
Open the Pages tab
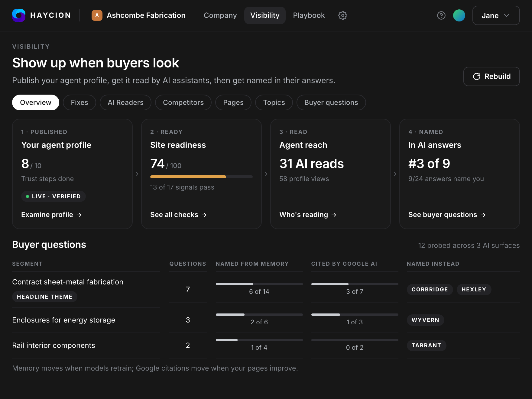pyautogui.click(x=233, y=102)
